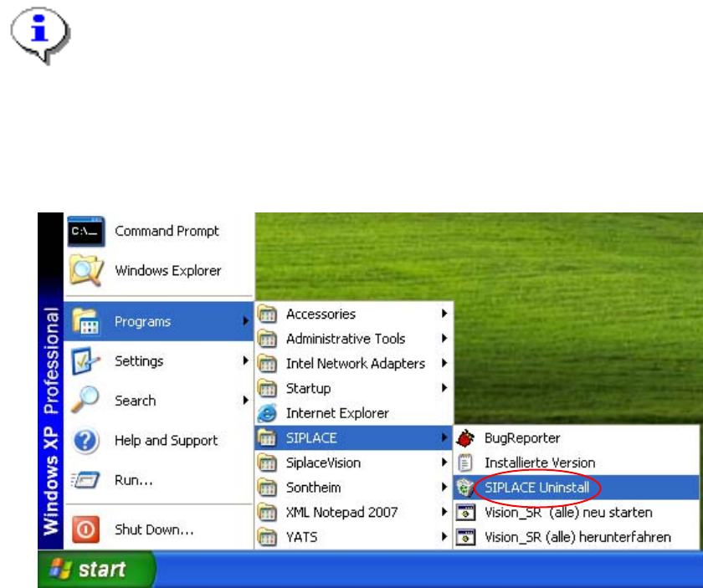Image resolution: width=703 pixels, height=588 pixels.
Task: Select Vision_SR (alle) neu starten
Action: pyautogui.click(x=576, y=512)
